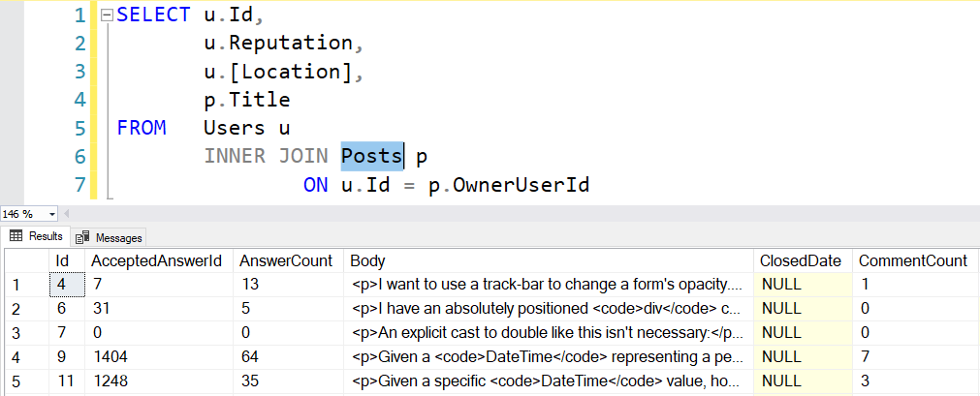This screenshot has width=980, height=396.
Task: Click the Results grid icon
Action: click(16, 236)
